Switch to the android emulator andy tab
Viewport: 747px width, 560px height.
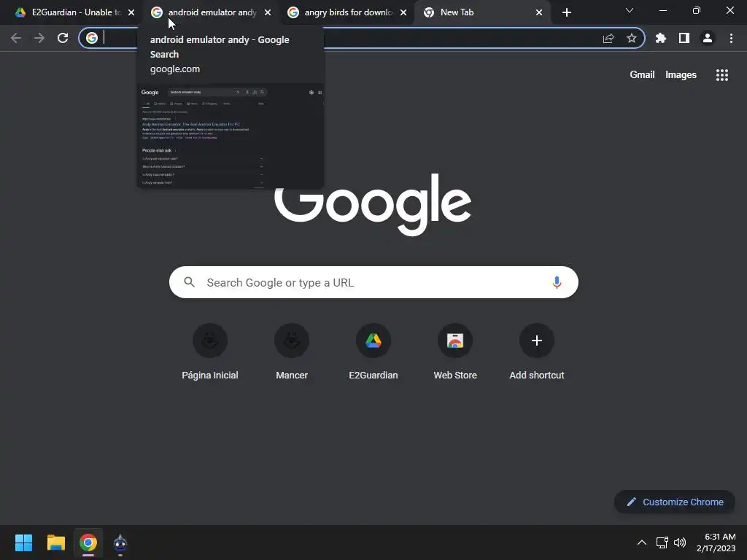[212, 12]
